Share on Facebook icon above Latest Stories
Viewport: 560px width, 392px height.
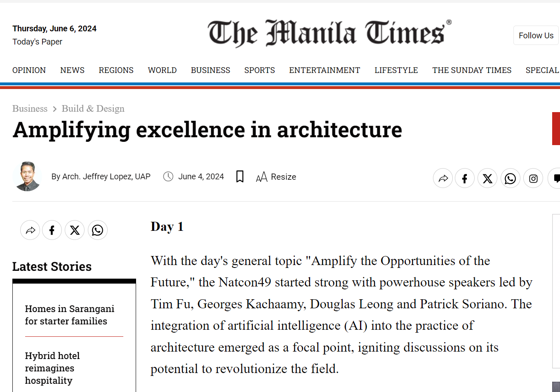[x=52, y=230]
